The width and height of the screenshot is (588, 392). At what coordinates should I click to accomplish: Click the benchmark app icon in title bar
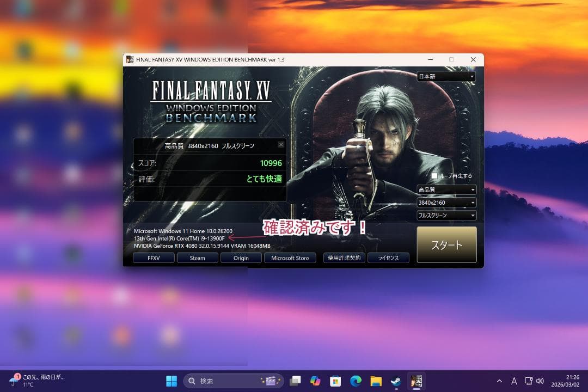click(130, 60)
